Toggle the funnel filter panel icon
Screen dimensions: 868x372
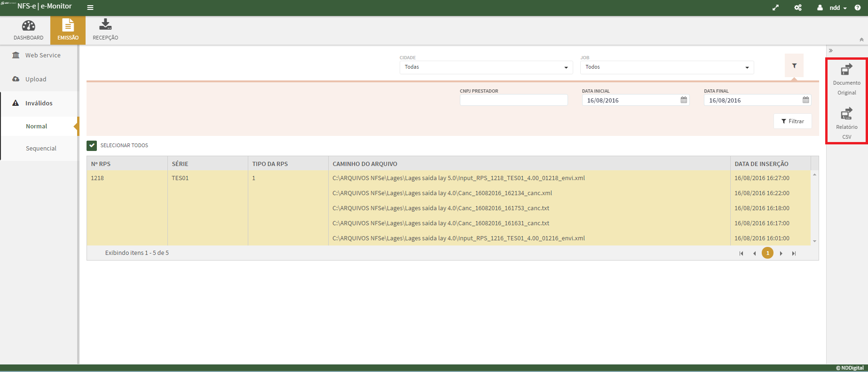(x=794, y=66)
